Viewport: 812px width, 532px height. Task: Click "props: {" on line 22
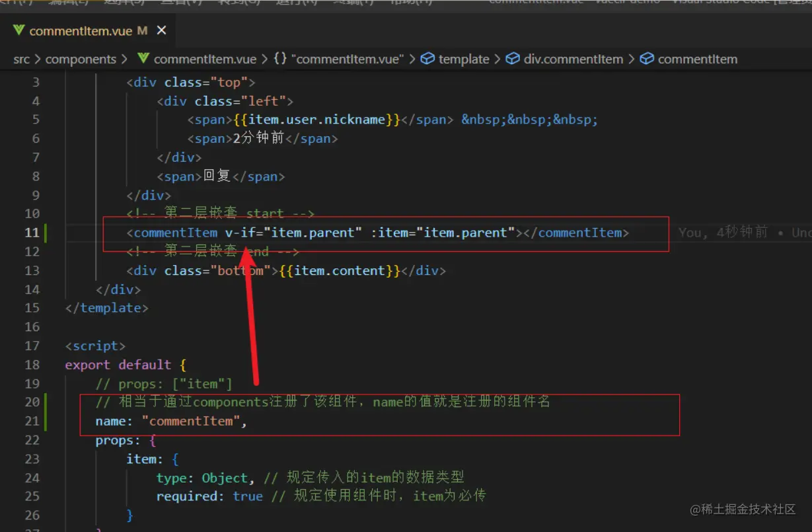point(126,440)
